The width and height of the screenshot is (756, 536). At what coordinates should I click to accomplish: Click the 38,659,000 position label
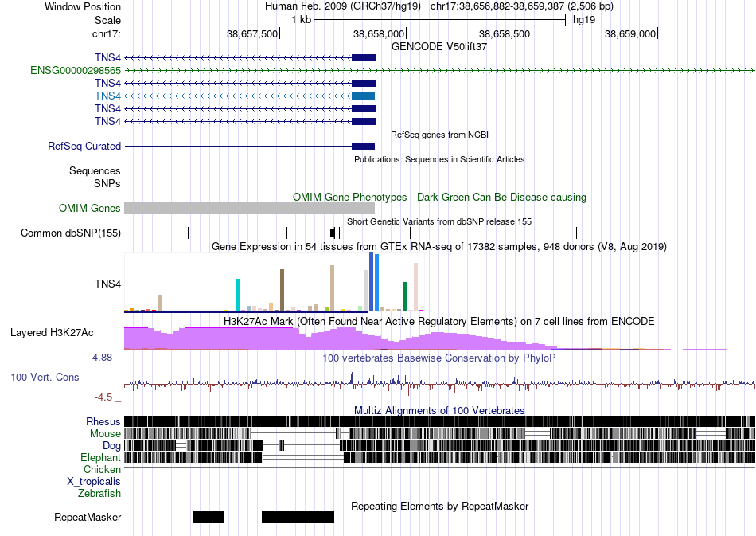(630, 33)
